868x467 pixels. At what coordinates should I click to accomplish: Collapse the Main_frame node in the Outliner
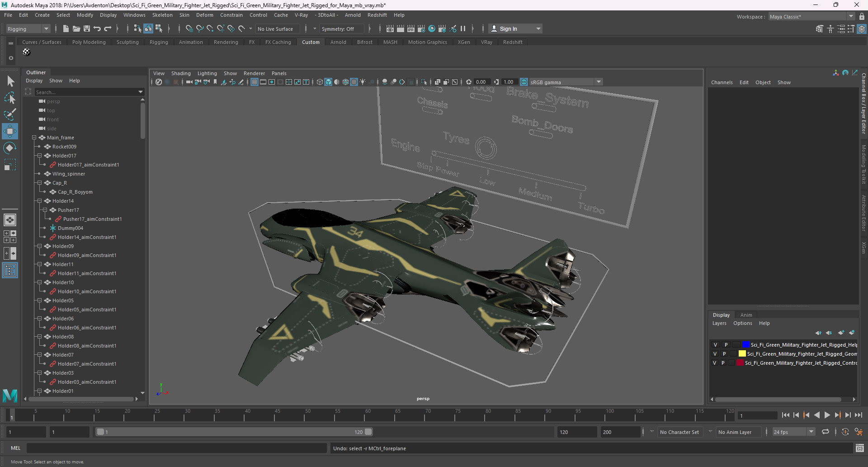(34, 138)
